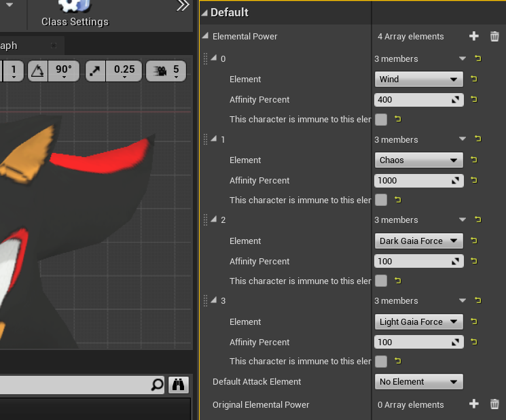The width and height of the screenshot is (506, 420).
Task: Reset Affinity Percent 1000 to default
Action: (x=473, y=180)
